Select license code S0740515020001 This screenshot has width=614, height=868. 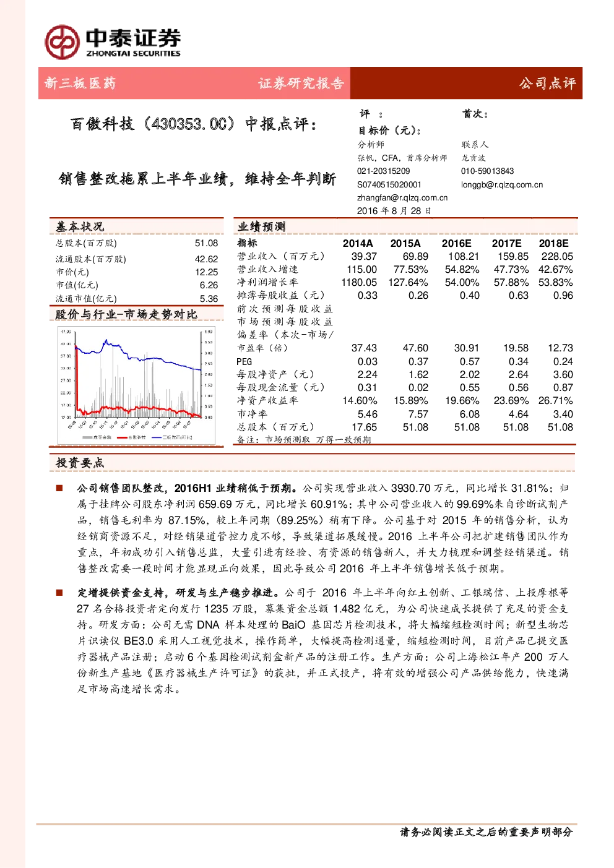click(x=389, y=184)
